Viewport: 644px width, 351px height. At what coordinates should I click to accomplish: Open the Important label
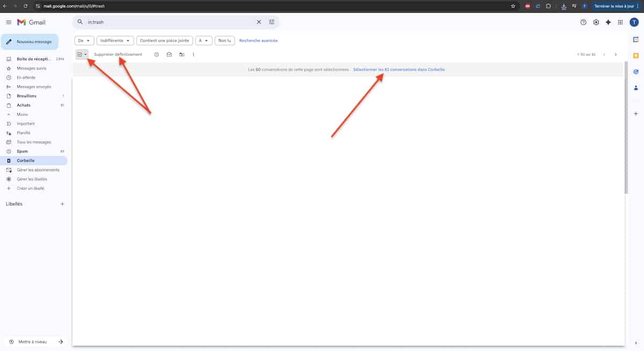[34, 123]
